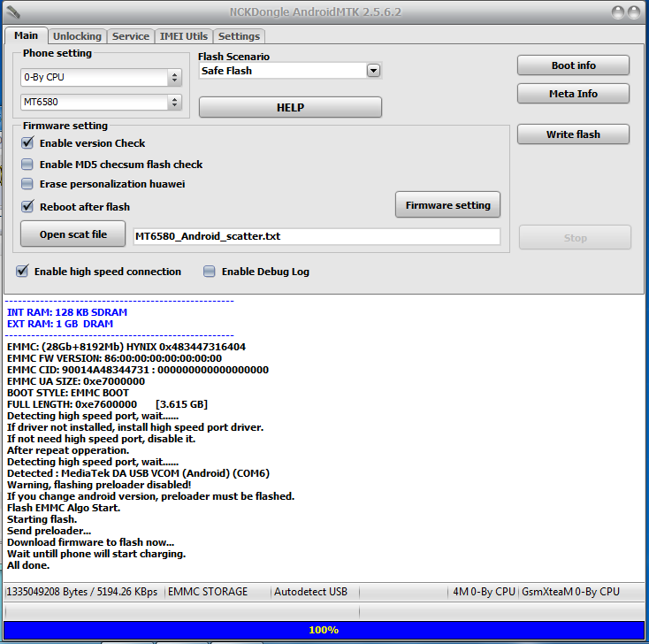The width and height of the screenshot is (649, 644).
Task: Click the 'All done.' log line
Action: [28, 565]
